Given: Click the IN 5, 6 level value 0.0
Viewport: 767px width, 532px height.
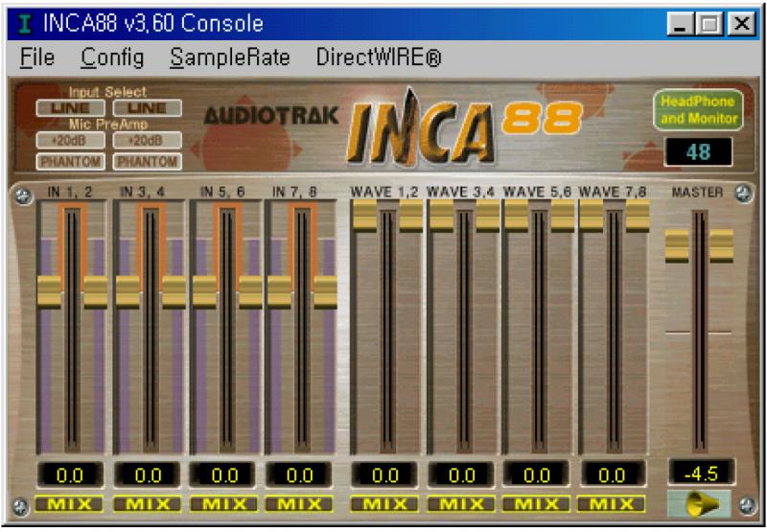Looking at the screenshot, I should (224, 474).
